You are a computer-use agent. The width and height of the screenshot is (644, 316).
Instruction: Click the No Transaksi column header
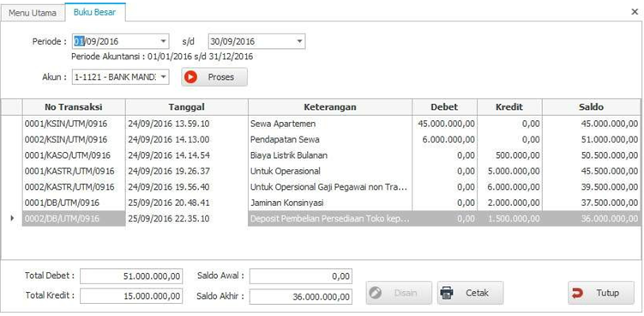tap(74, 107)
